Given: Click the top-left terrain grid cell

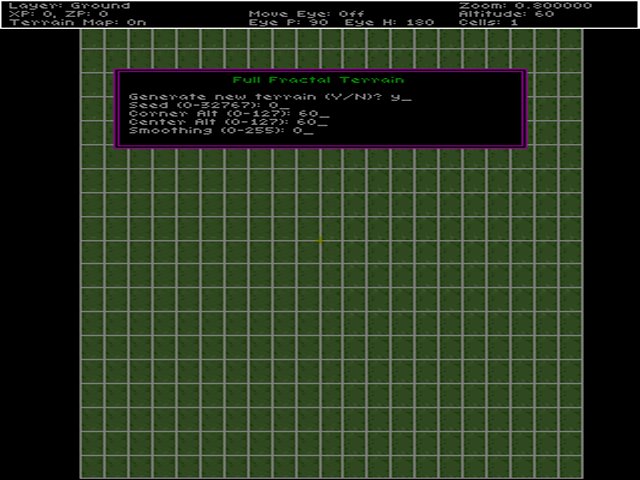Looking at the screenshot, I should [92, 38].
